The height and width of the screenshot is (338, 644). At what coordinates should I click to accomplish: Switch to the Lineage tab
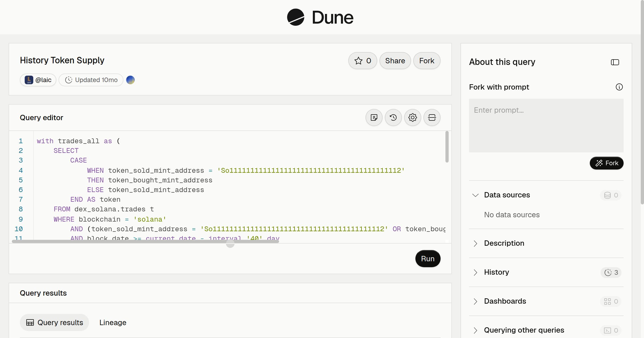click(x=113, y=322)
